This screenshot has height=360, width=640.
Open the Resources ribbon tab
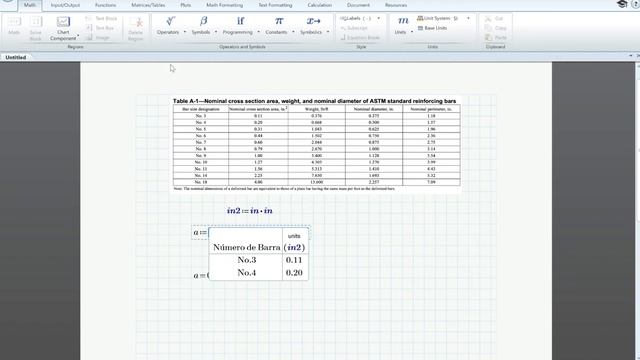pyautogui.click(x=396, y=5)
